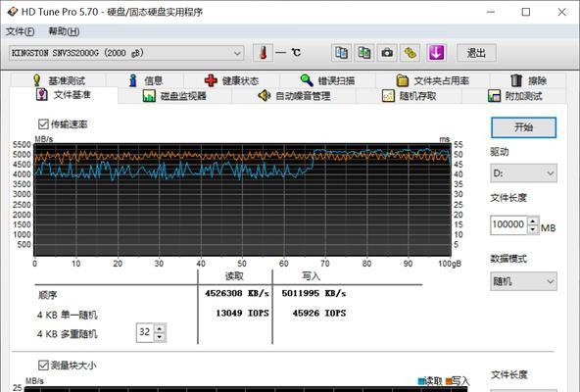The image size is (580, 392).
Task: Click the 13049 IOPS read value
Action: point(242,314)
